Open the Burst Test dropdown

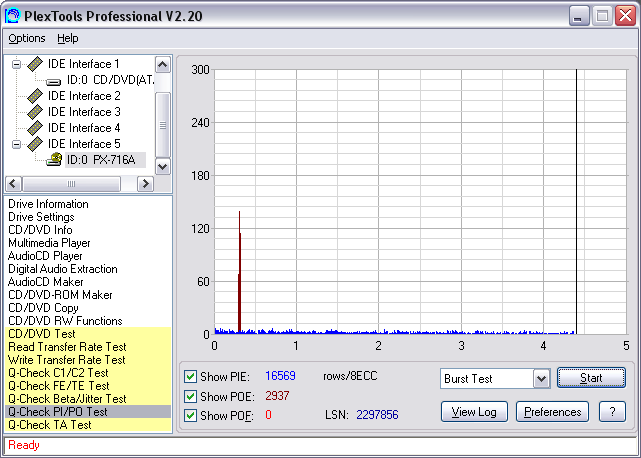pyautogui.click(x=541, y=379)
